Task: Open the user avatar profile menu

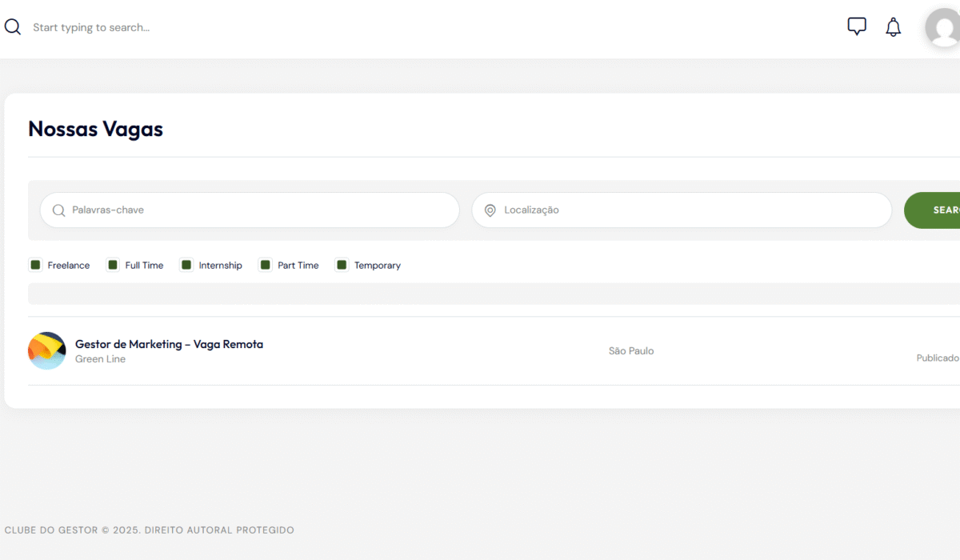Action: pyautogui.click(x=942, y=27)
